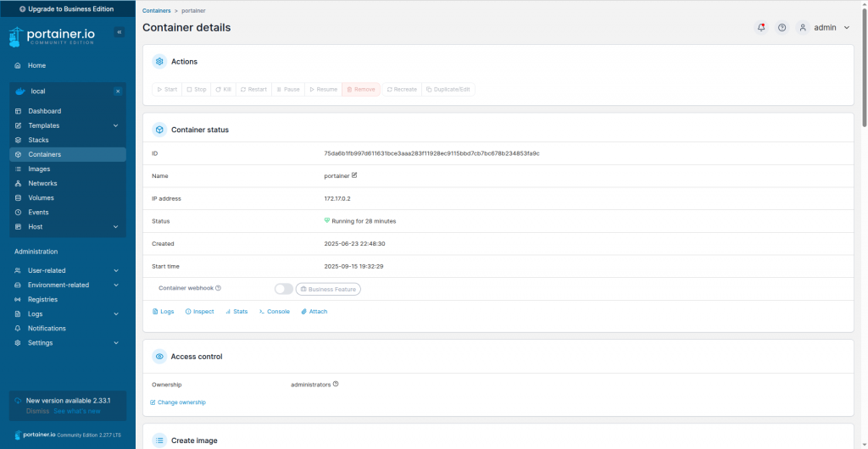Click the Create image list icon
Viewport: 868px width, 449px height.
(x=159, y=441)
